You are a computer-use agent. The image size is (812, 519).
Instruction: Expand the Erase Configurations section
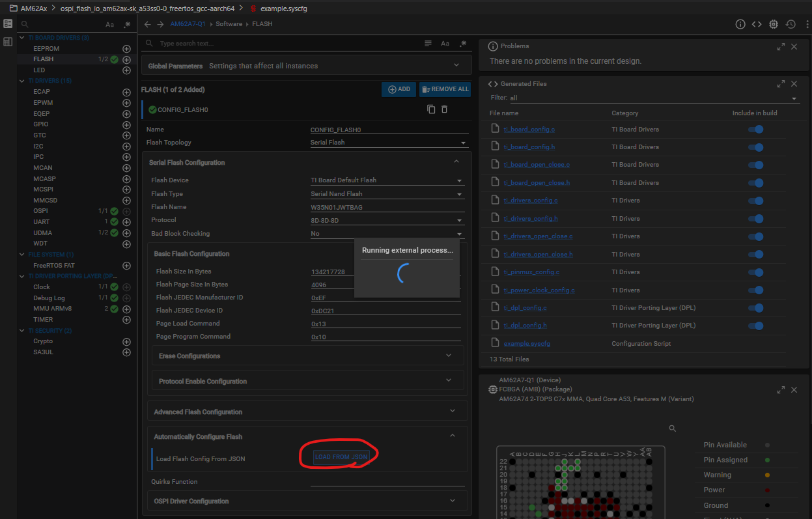(307, 356)
